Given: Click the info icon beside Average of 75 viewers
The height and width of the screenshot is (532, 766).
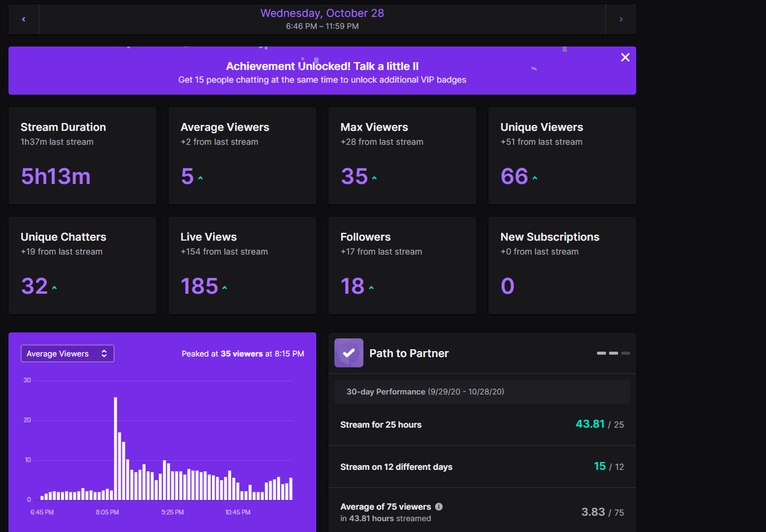Looking at the screenshot, I should [439, 506].
